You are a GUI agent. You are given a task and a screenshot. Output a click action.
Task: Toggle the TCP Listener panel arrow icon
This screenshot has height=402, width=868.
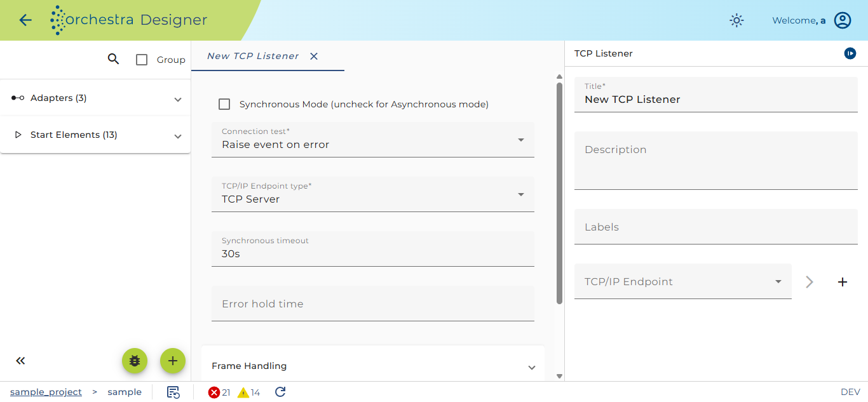[850, 53]
